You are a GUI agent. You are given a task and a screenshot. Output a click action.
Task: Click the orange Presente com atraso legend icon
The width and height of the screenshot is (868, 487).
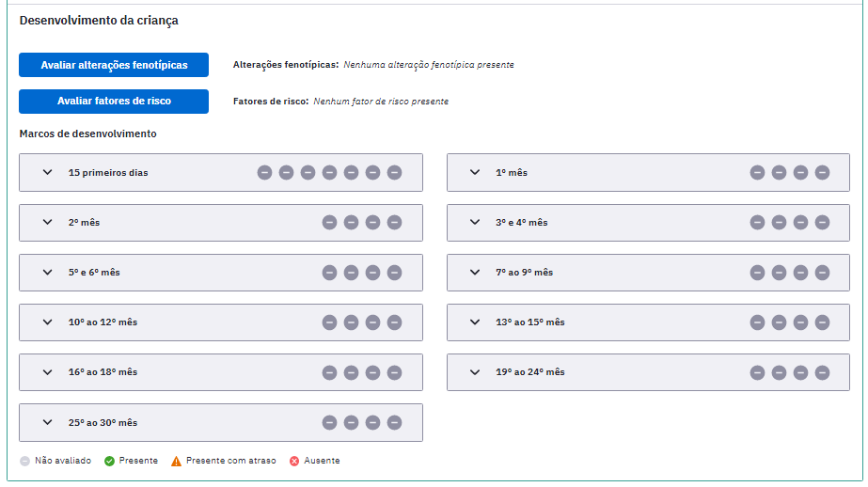point(176,461)
